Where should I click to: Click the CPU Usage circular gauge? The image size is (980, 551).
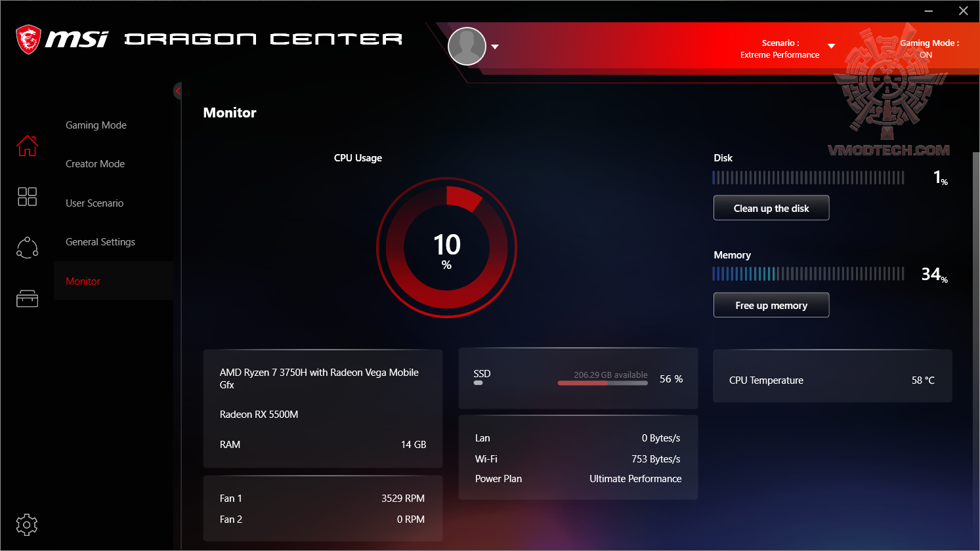click(446, 248)
